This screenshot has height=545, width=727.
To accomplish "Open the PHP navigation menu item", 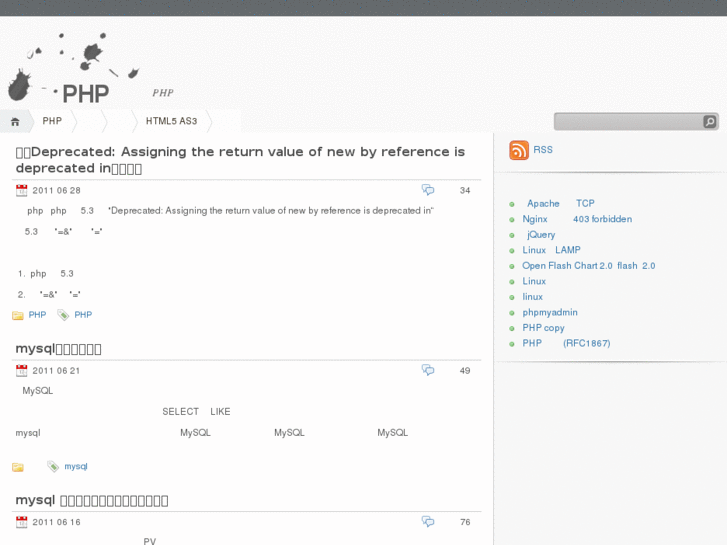I will tap(52, 121).
